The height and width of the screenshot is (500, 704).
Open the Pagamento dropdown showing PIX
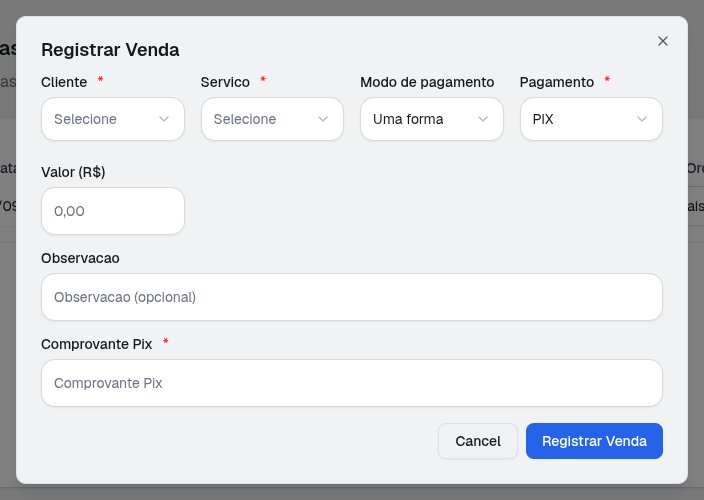click(591, 119)
